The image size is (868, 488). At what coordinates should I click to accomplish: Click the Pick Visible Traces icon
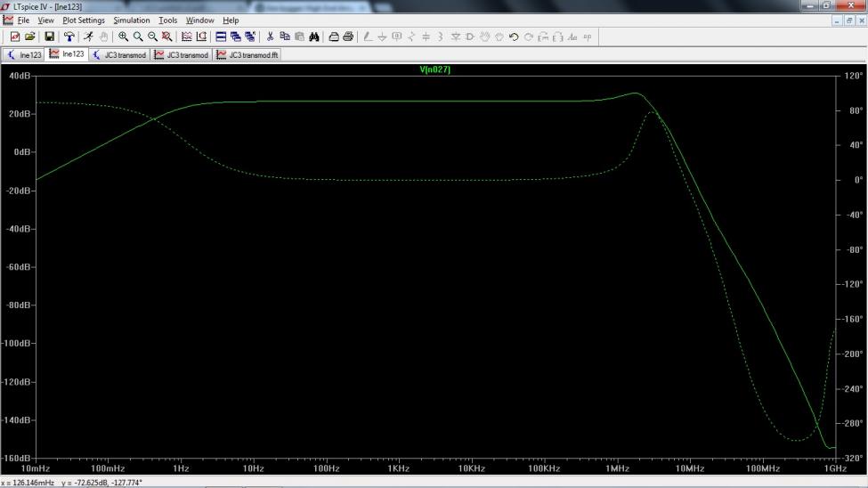201,37
